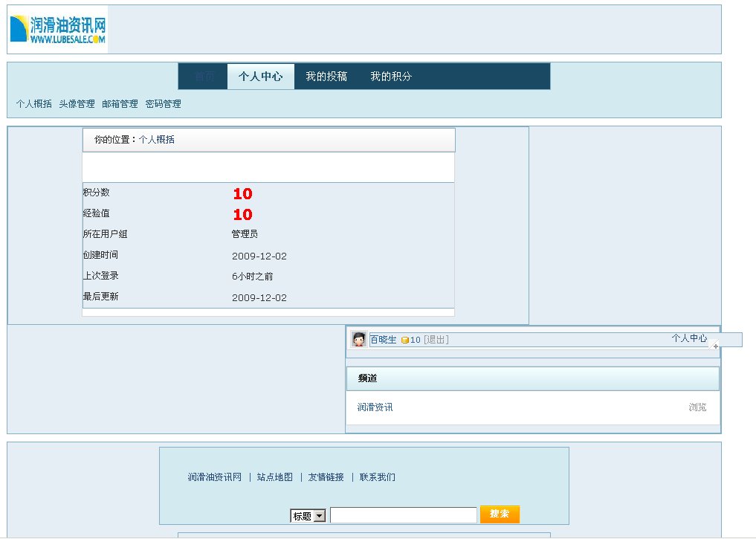Click the 最后更新 row label
Viewport: 756px width, 539px height.
pos(101,296)
